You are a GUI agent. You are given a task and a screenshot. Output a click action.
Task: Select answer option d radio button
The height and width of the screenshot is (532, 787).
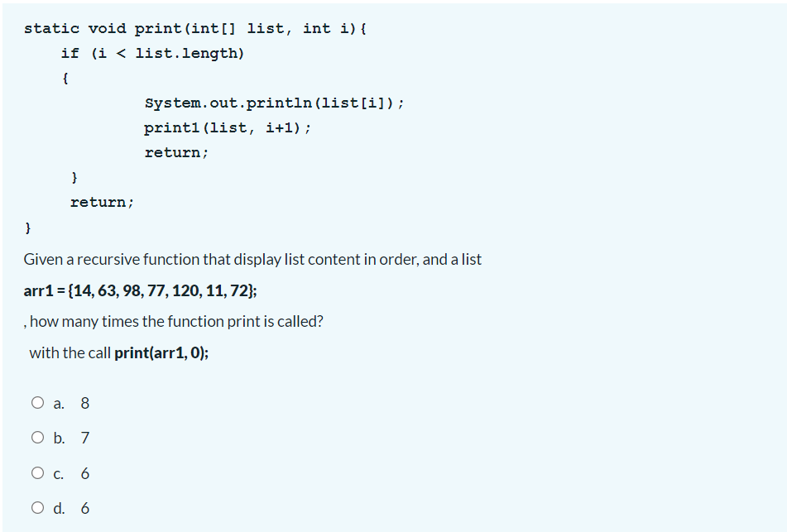37,508
